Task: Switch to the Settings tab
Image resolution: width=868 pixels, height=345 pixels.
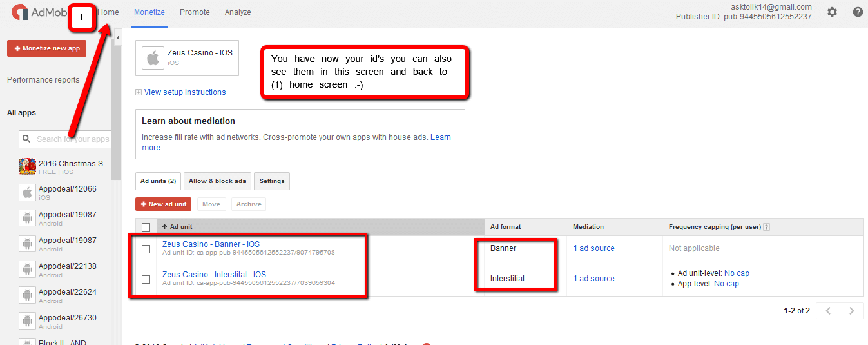Action: point(272,181)
